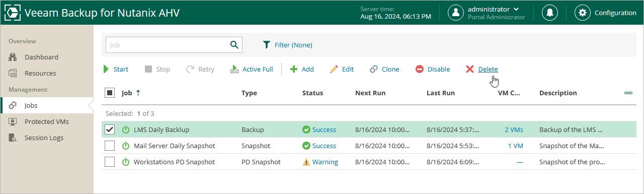The image size is (644, 194).
Task: Click the Filter (None) link
Action: click(x=293, y=45)
